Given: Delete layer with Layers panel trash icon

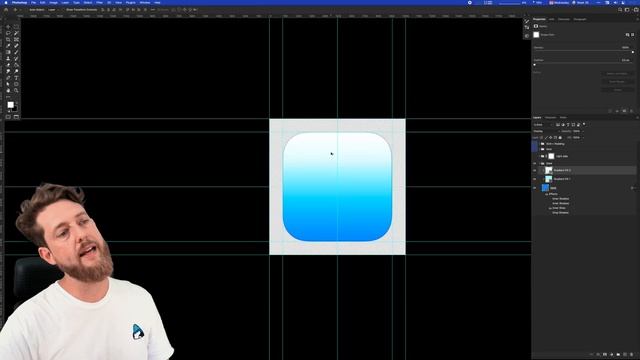Looking at the screenshot, I should click(631, 354).
